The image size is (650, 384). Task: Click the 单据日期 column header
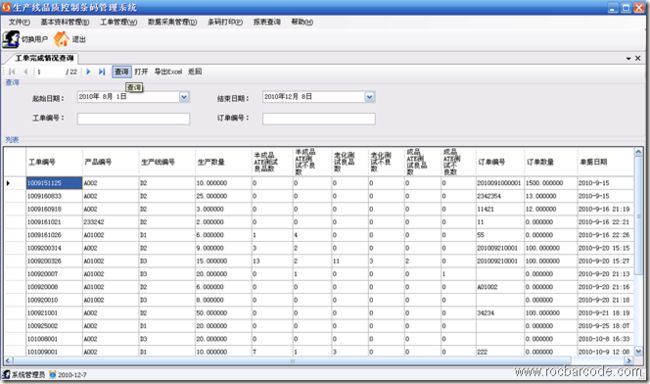(605, 162)
